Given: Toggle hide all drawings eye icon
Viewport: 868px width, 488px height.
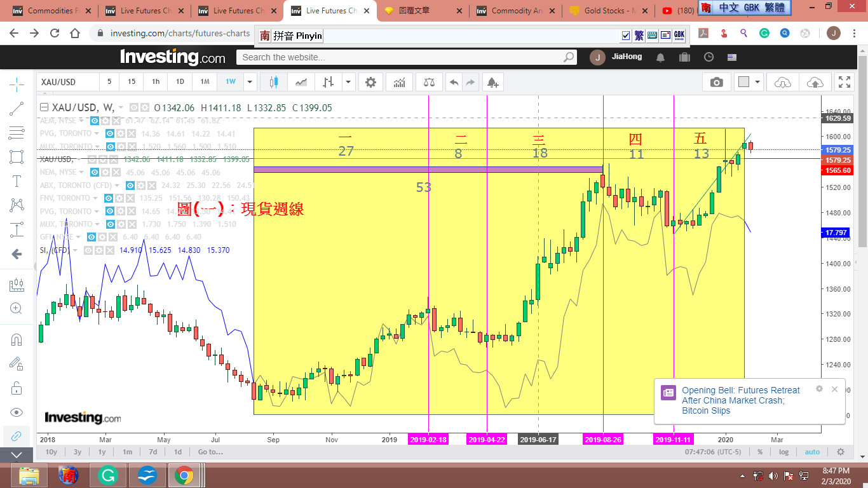Looking at the screenshot, I should point(17,412).
